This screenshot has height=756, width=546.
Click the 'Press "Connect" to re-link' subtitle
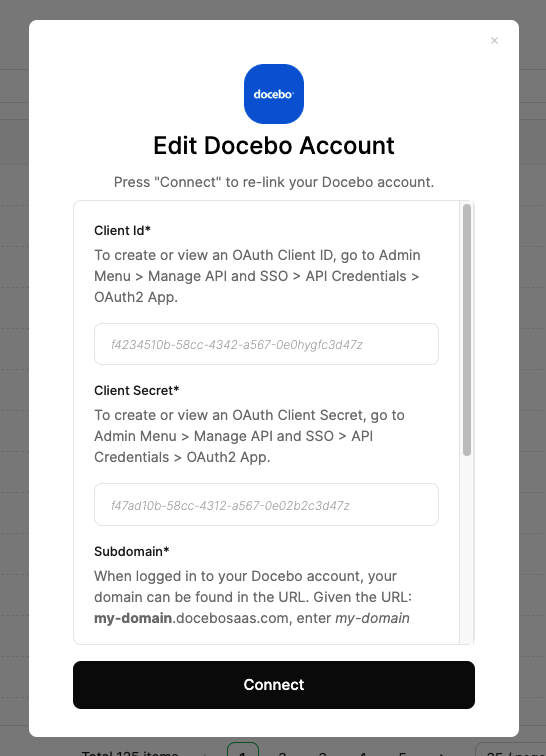(x=273, y=182)
